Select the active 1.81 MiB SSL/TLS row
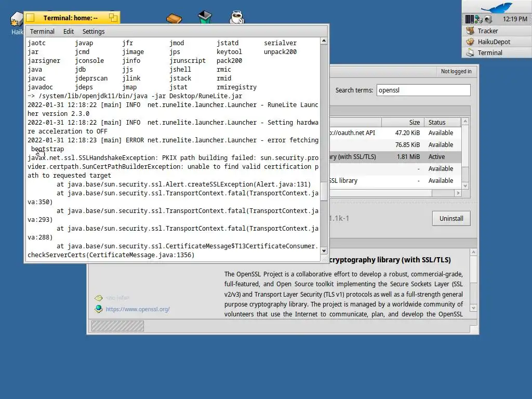 tap(395, 157)
